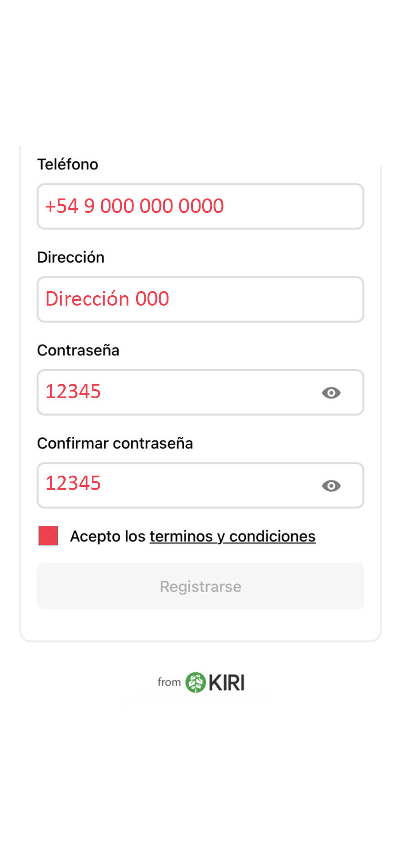Click the 12345 text under Confirmar contraseña
Viewport: 401px width, 868px height.
(73, 483)
